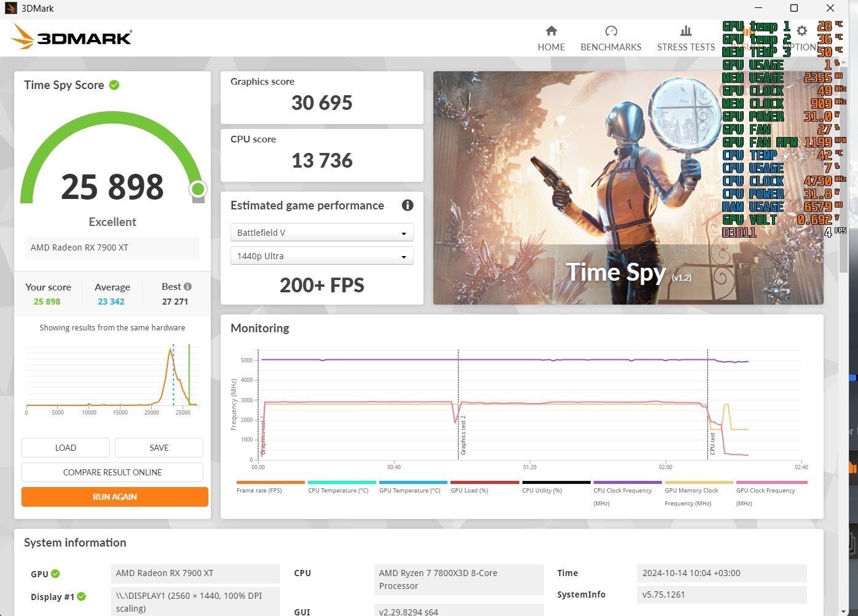The width and height of the screenshot is (858, 616).
Task: Click the home house icon
Action: [x=551, y=31]
